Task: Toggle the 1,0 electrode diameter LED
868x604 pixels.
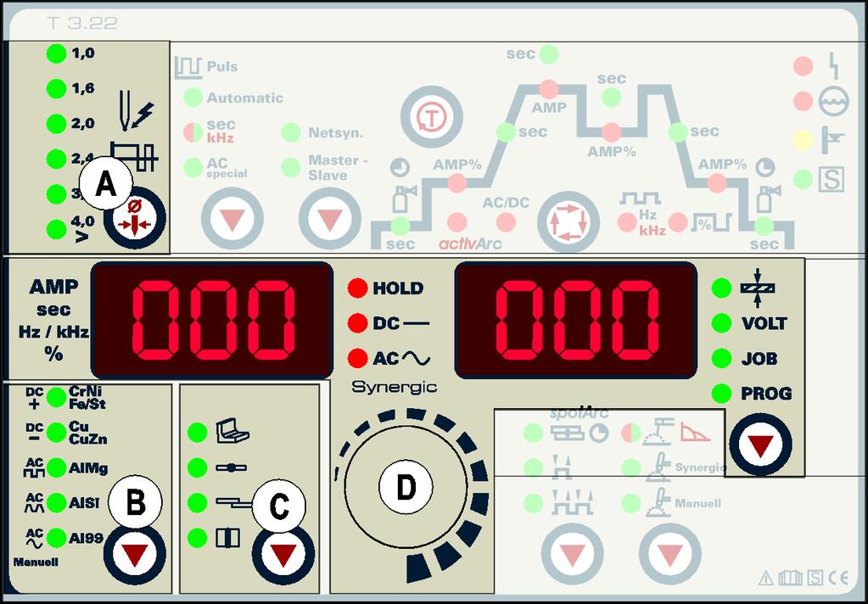Action: tap(56, 53)
